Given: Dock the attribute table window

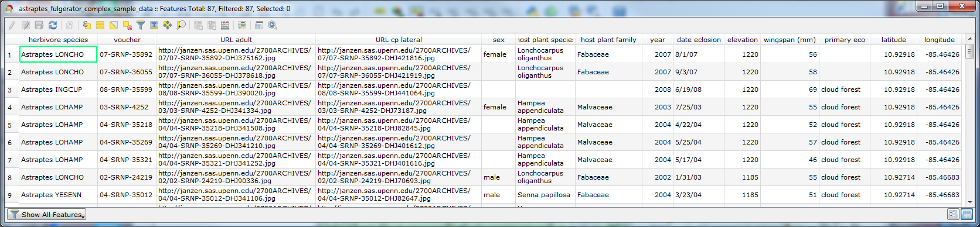Looking at the screenshot, I should coord(259,25).
